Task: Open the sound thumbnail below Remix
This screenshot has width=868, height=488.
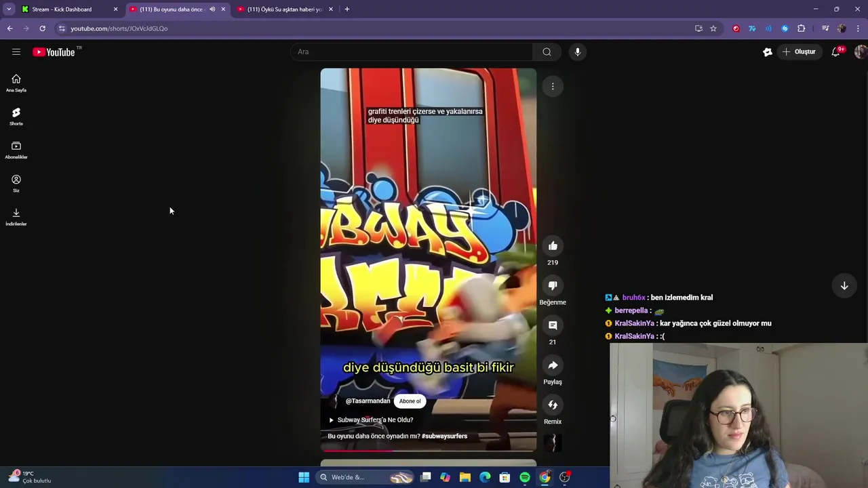Action: [553, 443]
